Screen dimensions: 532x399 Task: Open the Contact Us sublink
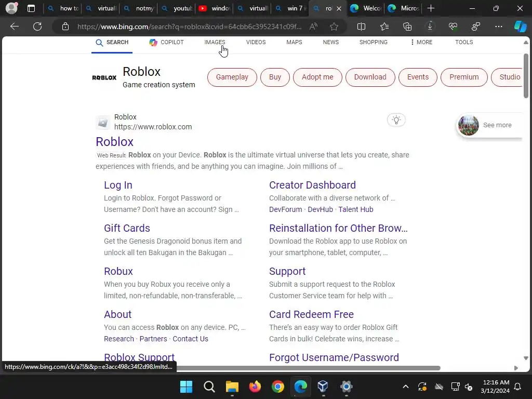[190, 339]
